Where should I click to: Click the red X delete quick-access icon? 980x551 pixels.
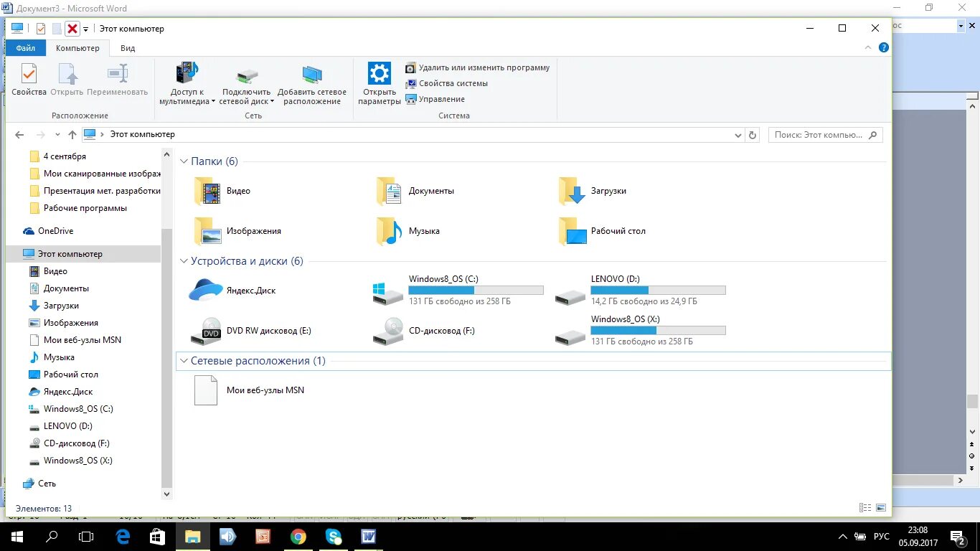click(72, 29)
